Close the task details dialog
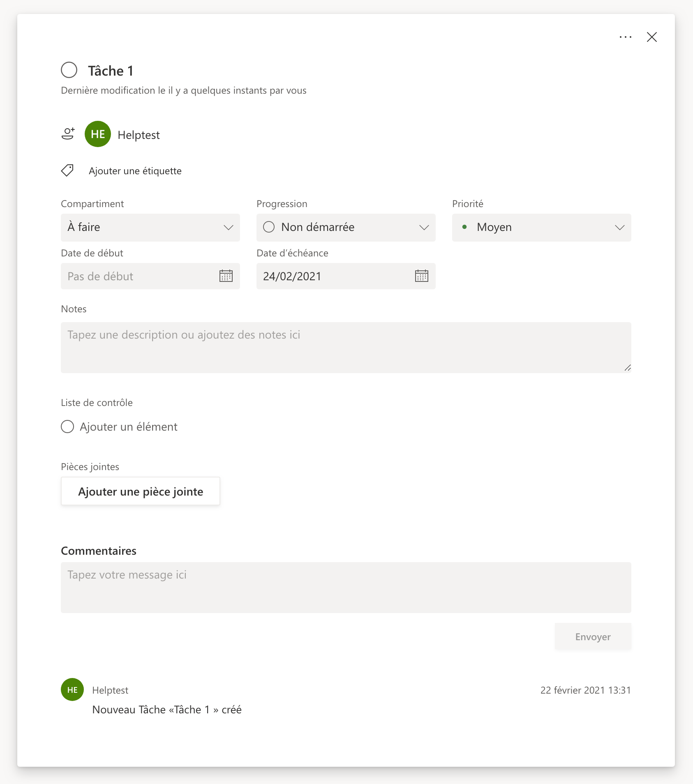The width and height of the screenshot is (693, 784). 651,37
